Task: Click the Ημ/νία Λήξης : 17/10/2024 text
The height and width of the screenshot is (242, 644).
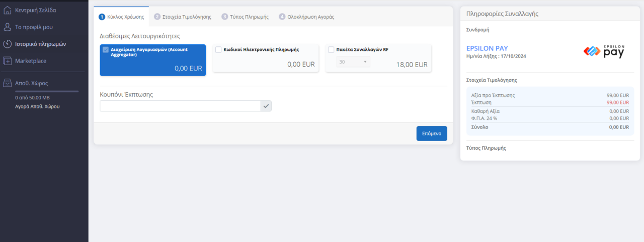Action: 496,56
